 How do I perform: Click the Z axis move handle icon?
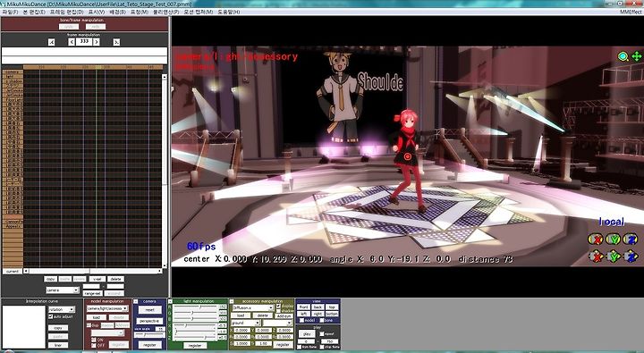pos(631,256)
